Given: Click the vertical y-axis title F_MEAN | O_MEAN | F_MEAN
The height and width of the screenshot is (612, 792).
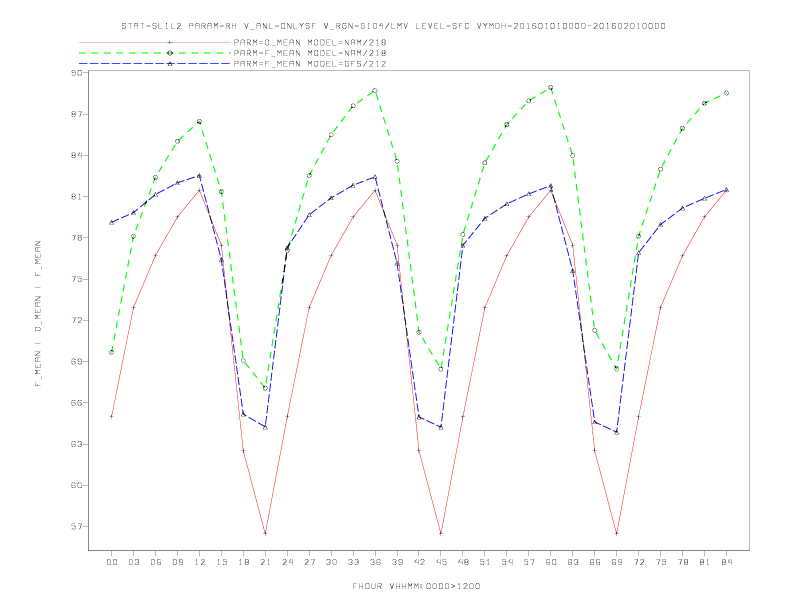Looking at the screenshot, I should pyautogui.click(x=38, y=314).
